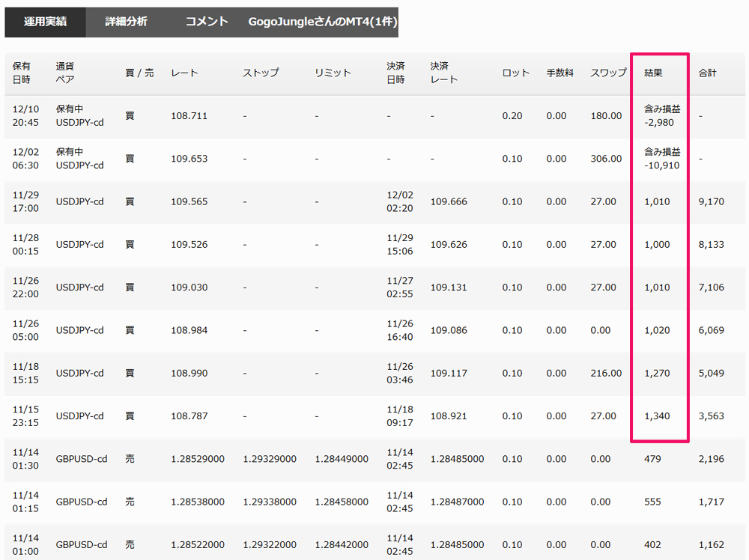Screen dimensions: 749x560
Task: Click the limit value 1.28449000
Action: pyautogui.click(x=342, y=459)
